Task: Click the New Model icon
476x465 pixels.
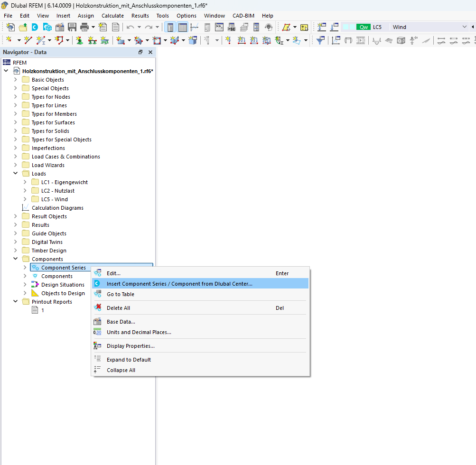Action: tap(10, 28)
